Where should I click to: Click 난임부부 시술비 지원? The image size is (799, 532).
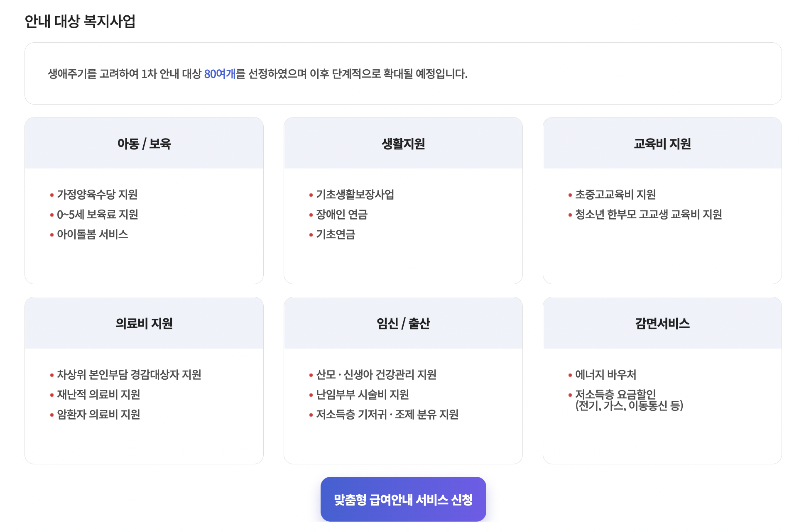click(x=362, y=394)
